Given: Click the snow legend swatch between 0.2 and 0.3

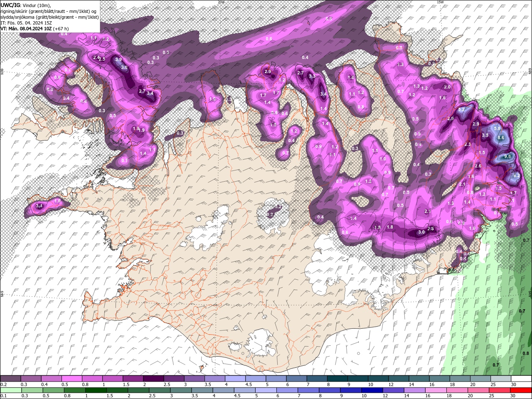Looking at the screenshot, I should point(11,379).
